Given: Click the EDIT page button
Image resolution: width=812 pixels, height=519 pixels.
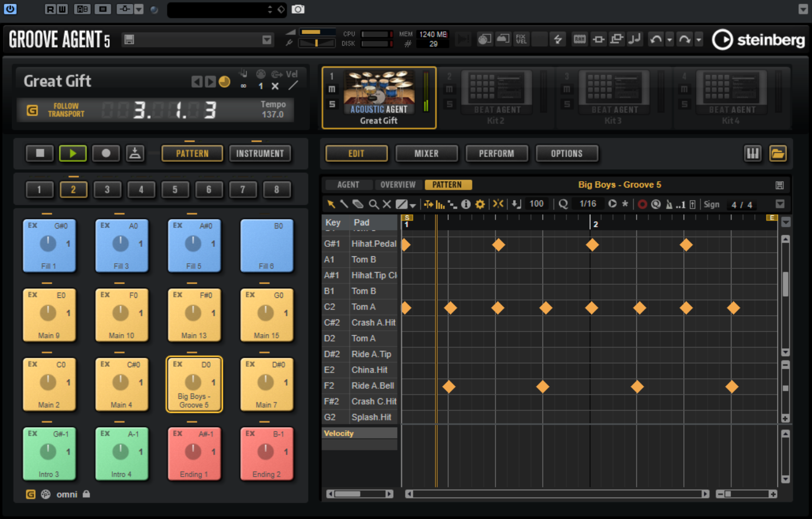Looking at the screenshot, I should point(356,153).
